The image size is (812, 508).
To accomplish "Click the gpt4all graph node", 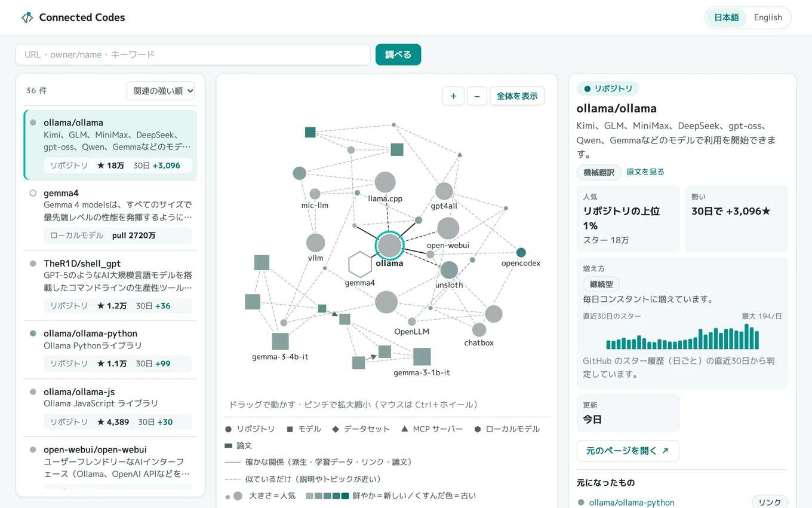I will click(x=444, y=191).
